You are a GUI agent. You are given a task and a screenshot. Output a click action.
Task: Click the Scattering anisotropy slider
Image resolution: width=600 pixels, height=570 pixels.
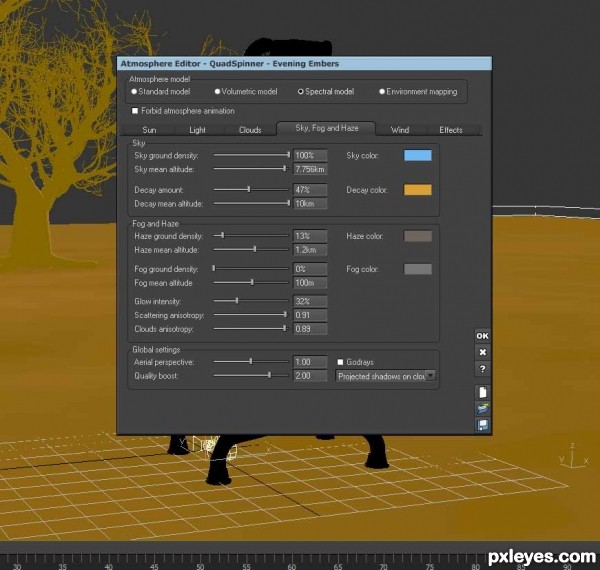click(x=251, y=315)
